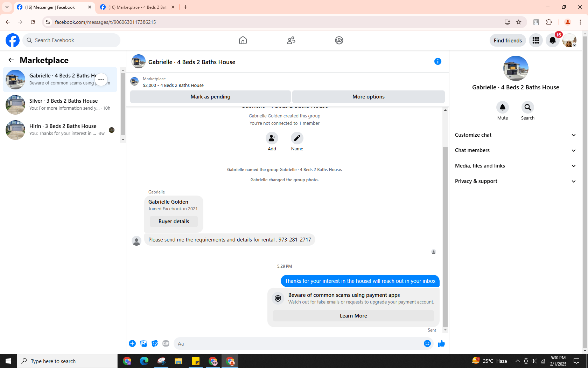
Task: Click Type here to search taskbar box
Action: 67,361
